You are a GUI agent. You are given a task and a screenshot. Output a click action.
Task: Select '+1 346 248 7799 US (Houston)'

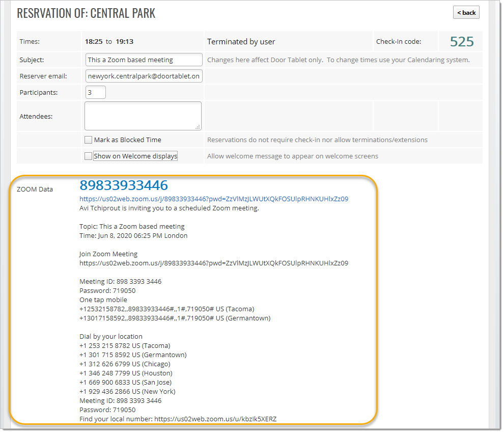point(126,373)
